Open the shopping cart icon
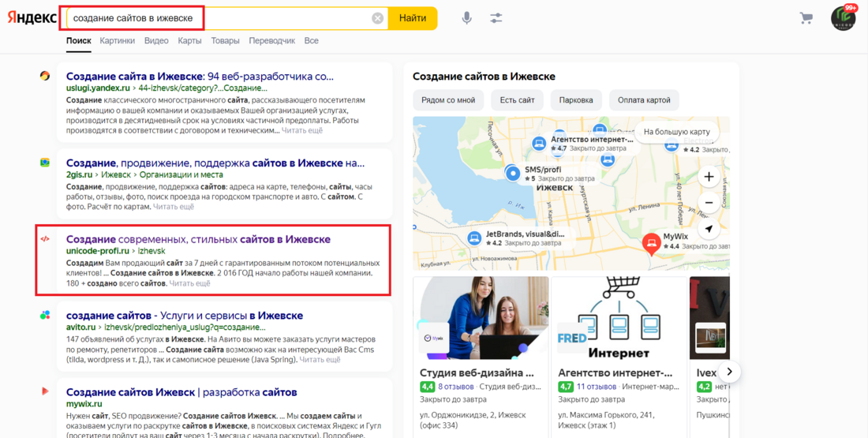868x438 pixels. coord(806,18)
